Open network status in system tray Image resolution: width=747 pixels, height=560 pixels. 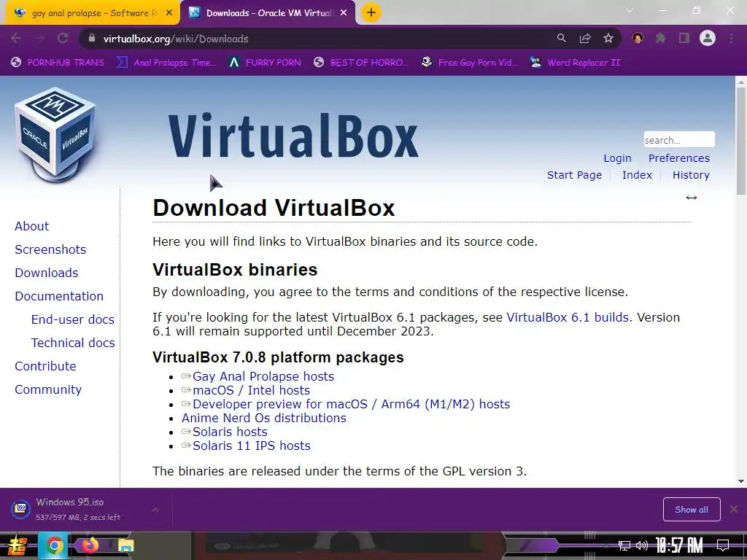(624, 545)
